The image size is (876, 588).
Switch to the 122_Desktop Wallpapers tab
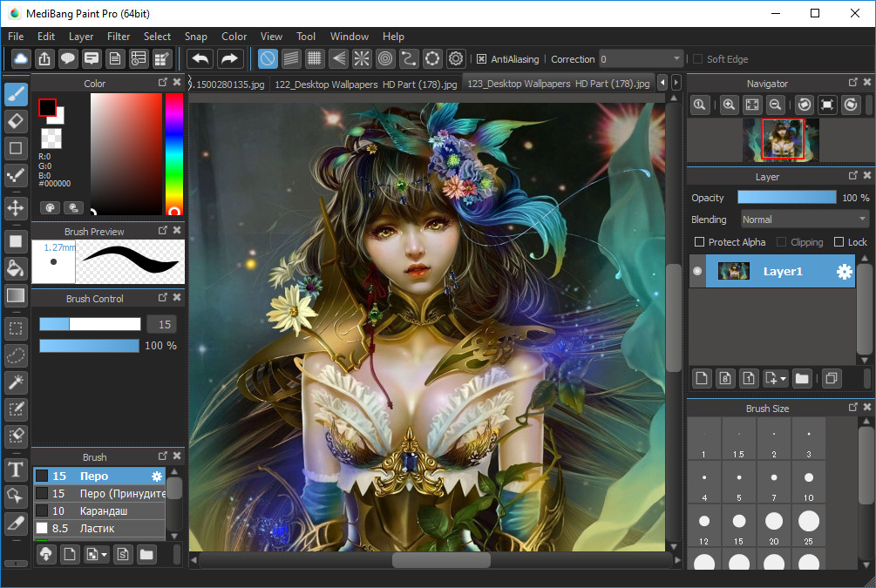[365, 84]
